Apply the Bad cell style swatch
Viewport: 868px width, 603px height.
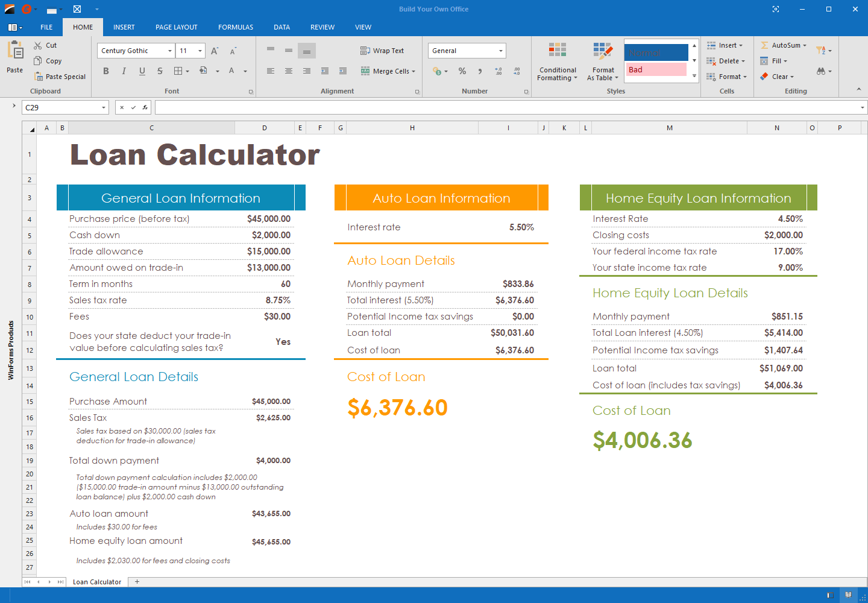coord(656,69)
